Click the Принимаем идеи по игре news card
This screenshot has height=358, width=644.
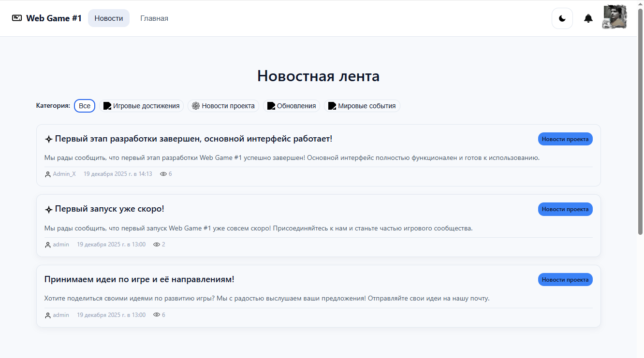pos(319,296)
